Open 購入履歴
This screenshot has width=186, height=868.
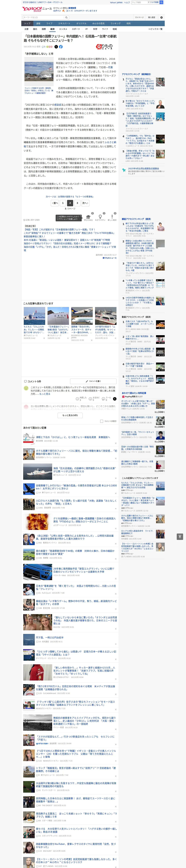coord(152,18)
